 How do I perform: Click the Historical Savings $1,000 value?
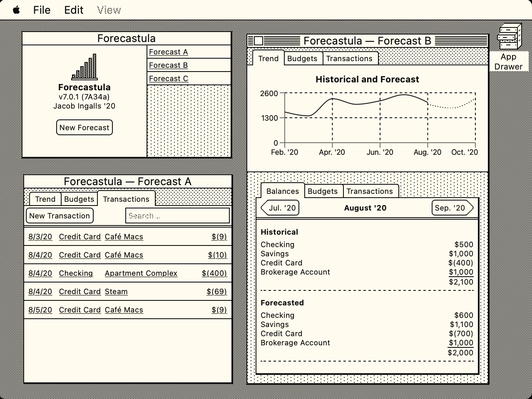coord(461,254)
